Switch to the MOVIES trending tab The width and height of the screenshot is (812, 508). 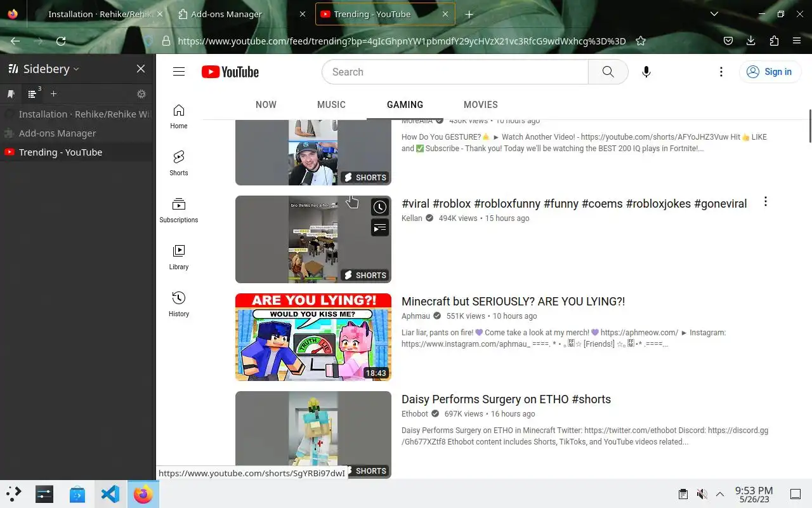click(x=480, y=105)
